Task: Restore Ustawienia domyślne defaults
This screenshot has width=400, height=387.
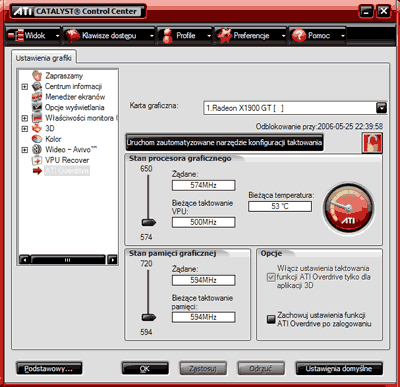Action: coord(339,369)
